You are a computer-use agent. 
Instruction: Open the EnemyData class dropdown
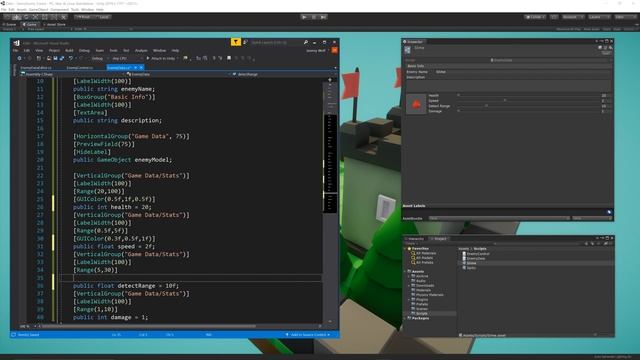click(178, 74)
